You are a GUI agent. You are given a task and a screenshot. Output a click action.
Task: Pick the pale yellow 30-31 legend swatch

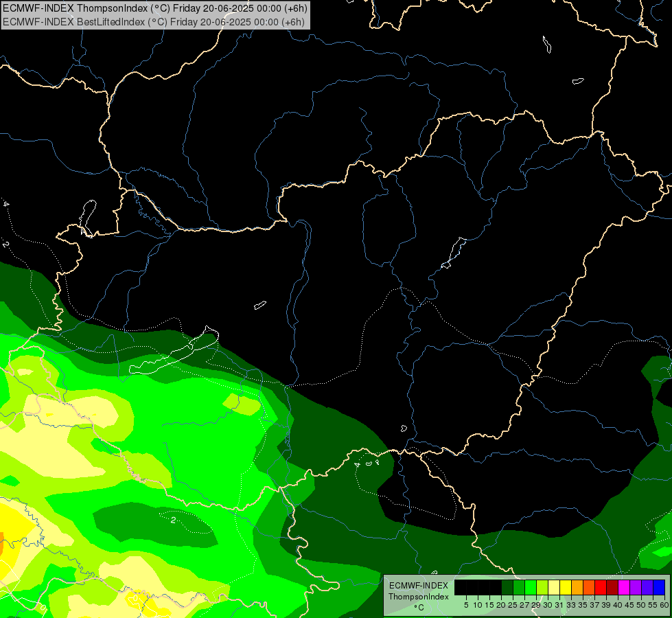tap(554, 587)
